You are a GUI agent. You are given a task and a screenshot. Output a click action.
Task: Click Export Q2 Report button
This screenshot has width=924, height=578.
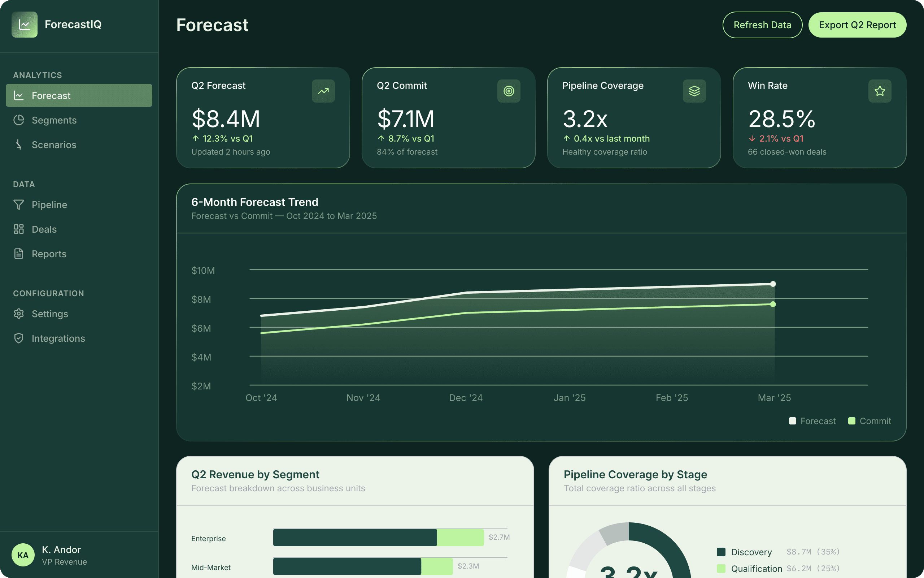858,25
